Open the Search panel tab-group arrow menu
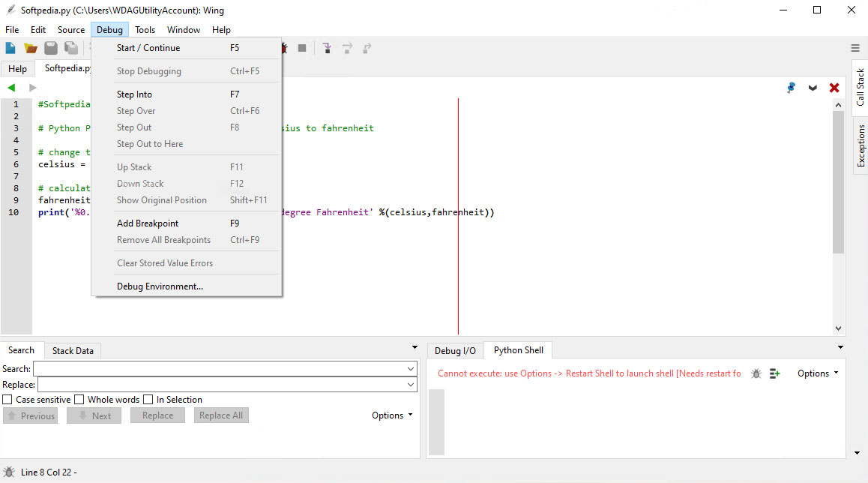The height and width of the screenshot is (483, 868). [415, 347]
